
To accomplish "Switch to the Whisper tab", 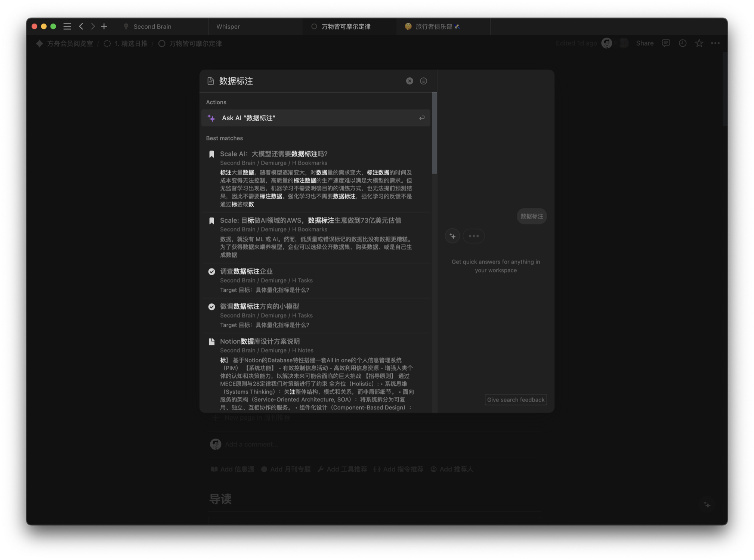I will [228, 26].
